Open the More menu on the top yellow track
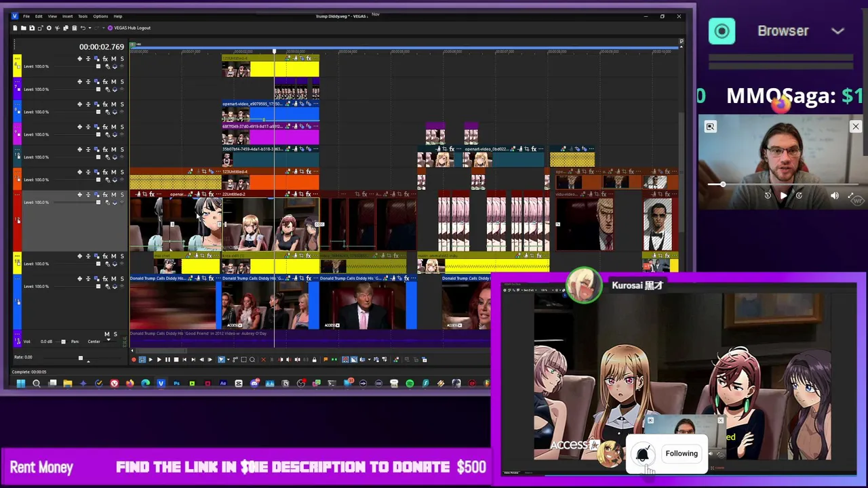 pyautogui.click(x=18, y=58)
